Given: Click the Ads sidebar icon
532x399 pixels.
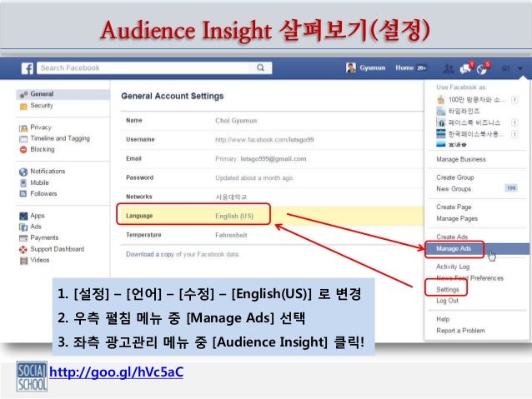Looking at the screenshot, I should click(23, 227).
